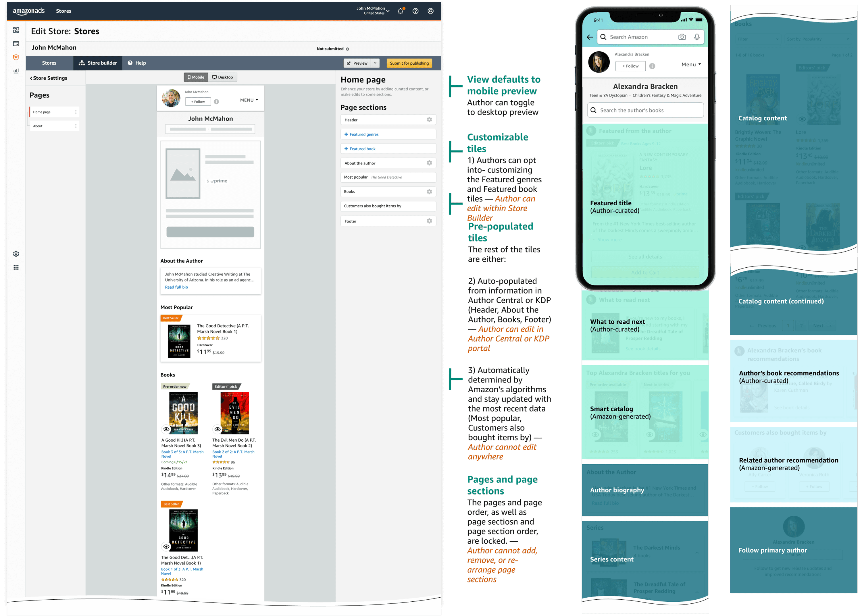Select the About page in the Pages list
The image size is (862, 616).
pyautogui.click(x=54, y=126)
